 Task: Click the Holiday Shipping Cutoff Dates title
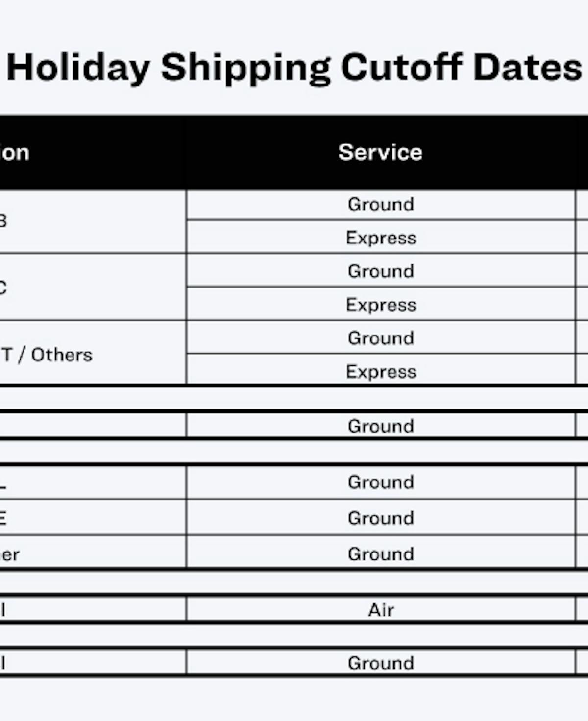tap(294, 68)
